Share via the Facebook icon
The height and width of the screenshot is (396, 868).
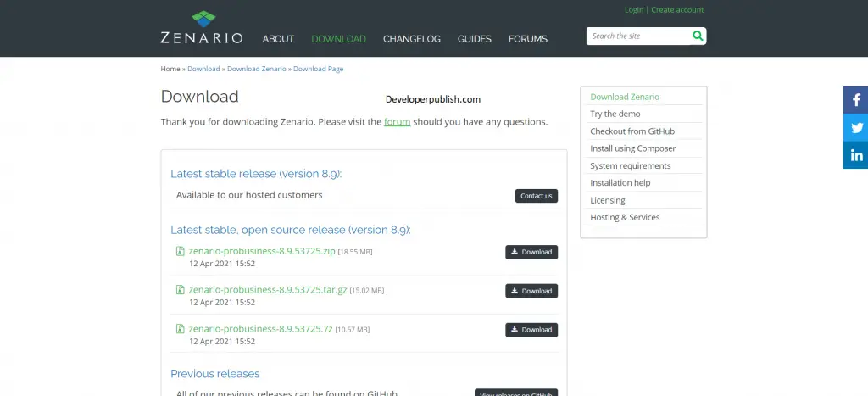pos(856,100)
